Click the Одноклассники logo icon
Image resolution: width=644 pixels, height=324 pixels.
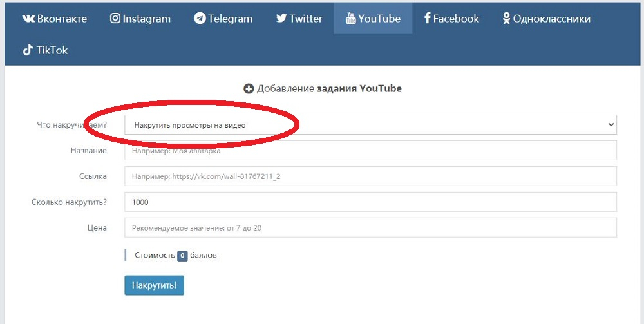pyautogui.click(x=506, y=19)
